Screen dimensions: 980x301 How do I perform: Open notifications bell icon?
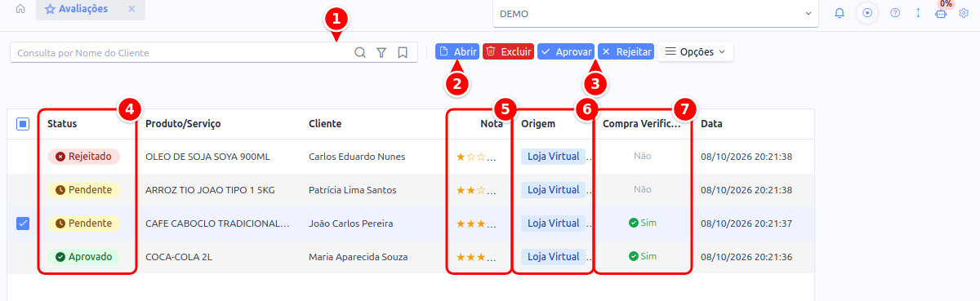click(840, 13)
